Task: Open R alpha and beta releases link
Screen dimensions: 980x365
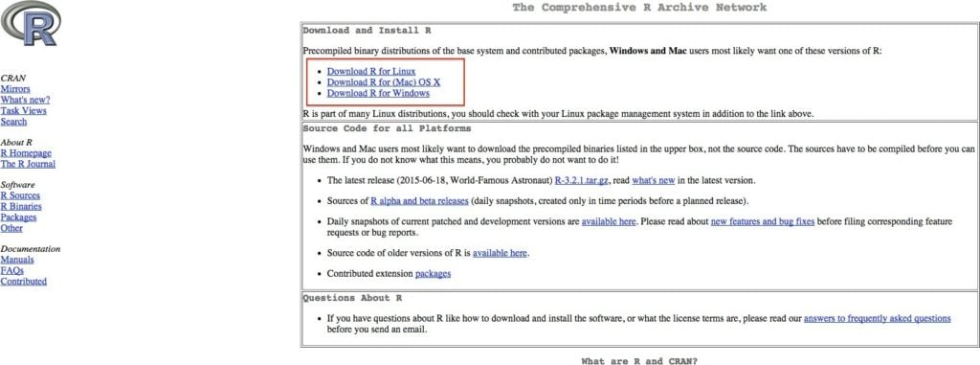Action: click(419, 201)
